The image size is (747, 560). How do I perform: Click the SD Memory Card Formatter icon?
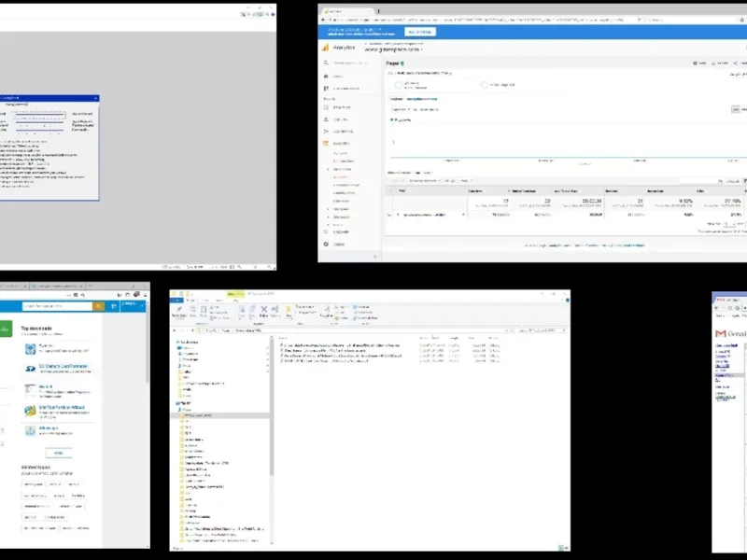[30, 369]
